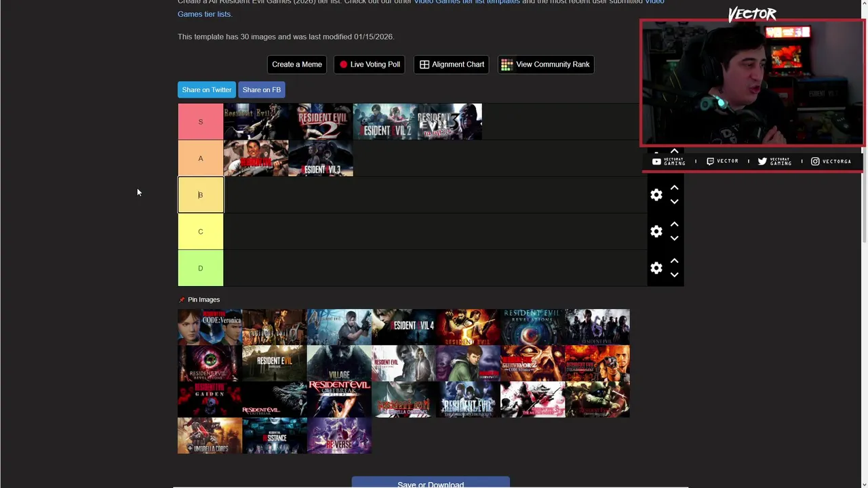Share tier list on Twitter
The width and height of the screenshot is (868, 488).
[207, 89]
